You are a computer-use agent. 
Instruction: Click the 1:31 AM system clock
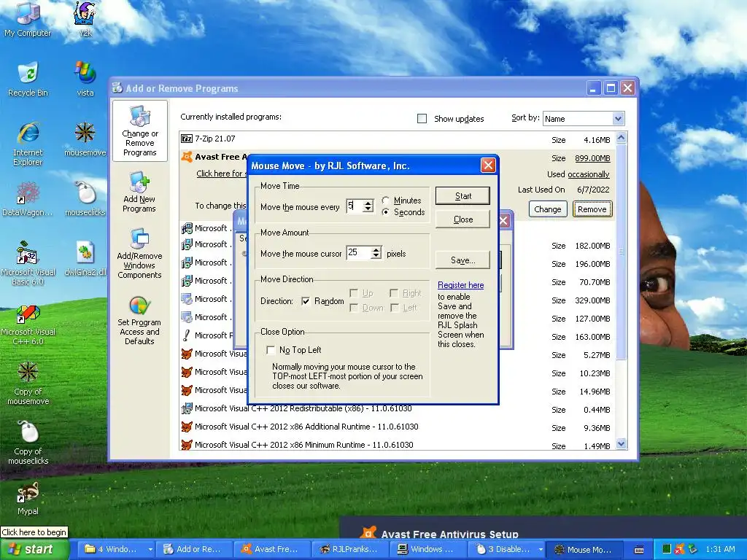coord(720,549)
